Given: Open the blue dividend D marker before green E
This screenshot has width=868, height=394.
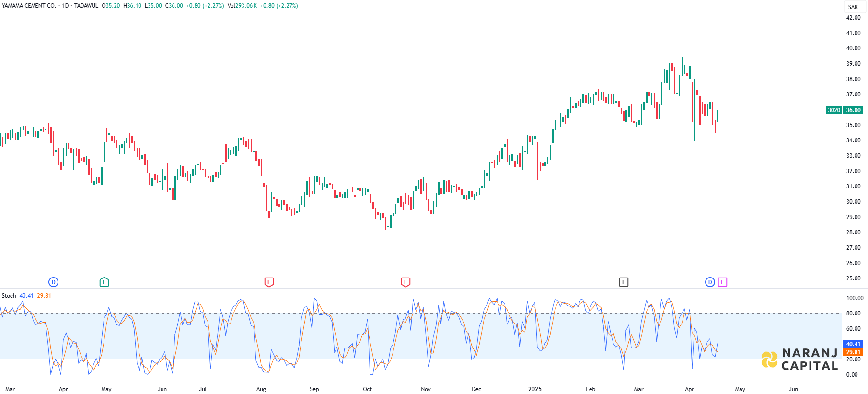Looking at the screenshot, I should (x=54, y=282).
